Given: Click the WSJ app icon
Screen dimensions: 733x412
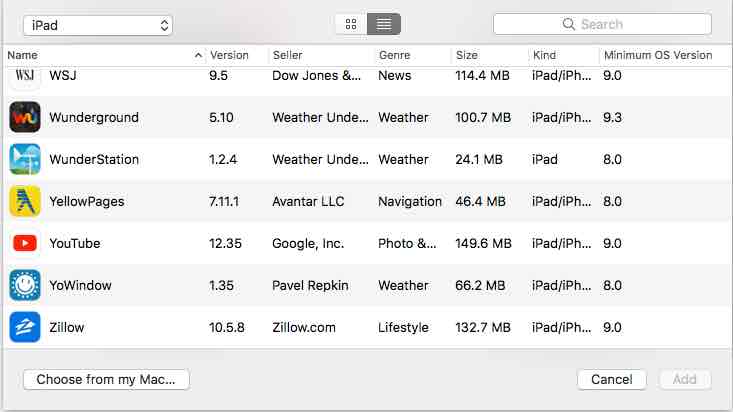Looking at the screenshot, I should [25, 77].
